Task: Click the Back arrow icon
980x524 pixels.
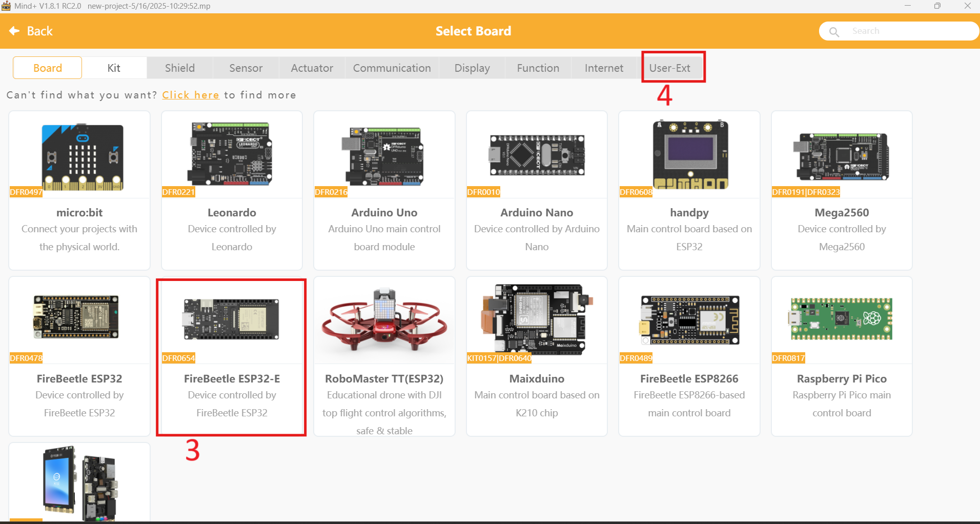Action: 14,31
